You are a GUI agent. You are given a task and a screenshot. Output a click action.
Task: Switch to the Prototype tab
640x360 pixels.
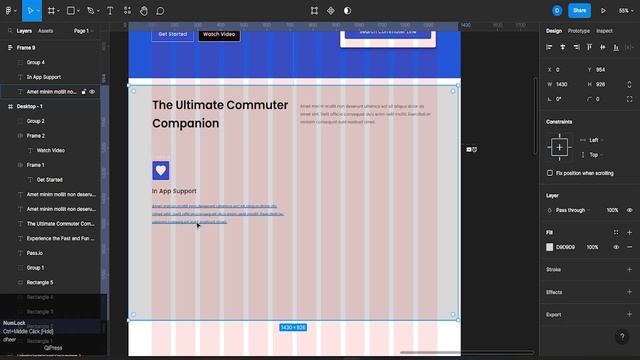click(x=579, y=31)
